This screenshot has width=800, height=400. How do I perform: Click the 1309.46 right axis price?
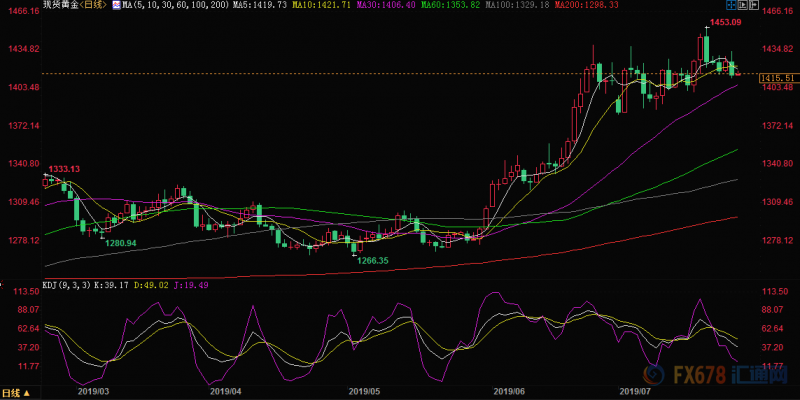(x=777, y=202)
